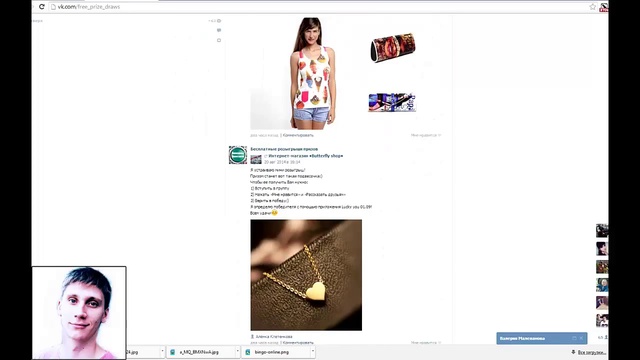The height and width of the screenshot is (360, 640).
Task: Close the 'Валерия Максакова' chat tab
Action: (x=581, y=338)
